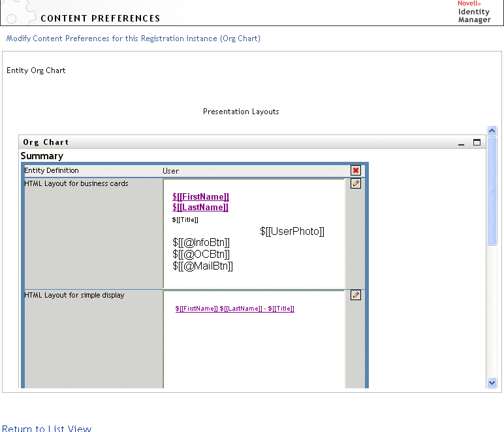The height and width of the screenshot is (432, 504).
Task: Click the Novell Identity Manager logo
Action: pyautogui.click(x=474, y=12)
